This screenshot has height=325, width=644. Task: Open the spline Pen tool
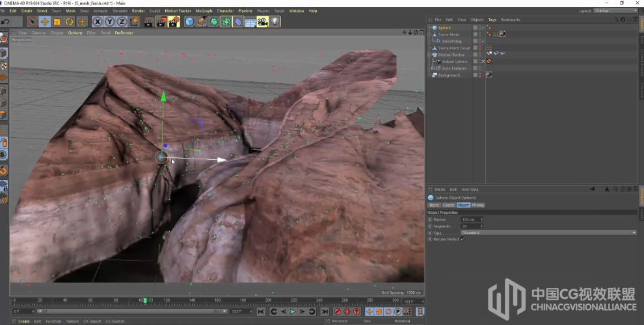pos(201,21)
